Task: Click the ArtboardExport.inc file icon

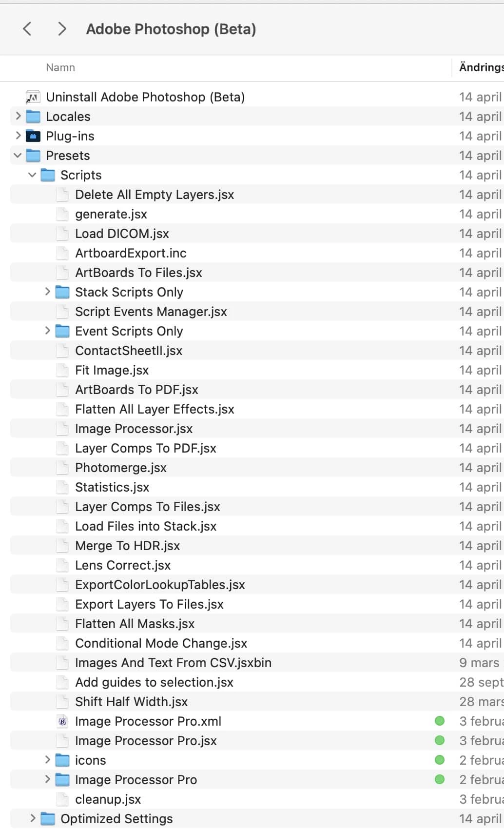Action: (x=62, y=253)
